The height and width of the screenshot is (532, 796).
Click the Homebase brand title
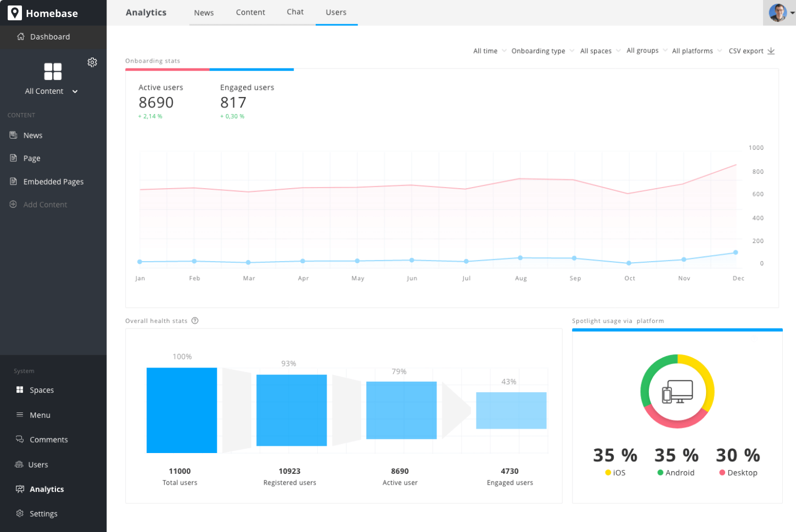click(x=52, y=13)
